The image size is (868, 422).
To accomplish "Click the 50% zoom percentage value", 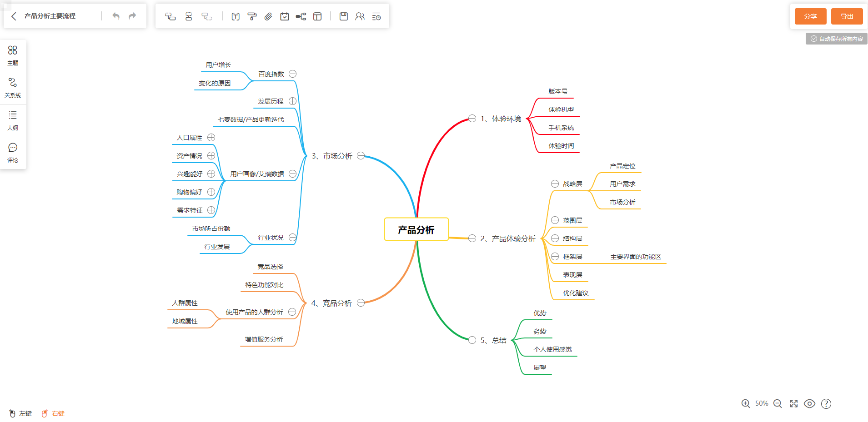I will pos(762,403).
